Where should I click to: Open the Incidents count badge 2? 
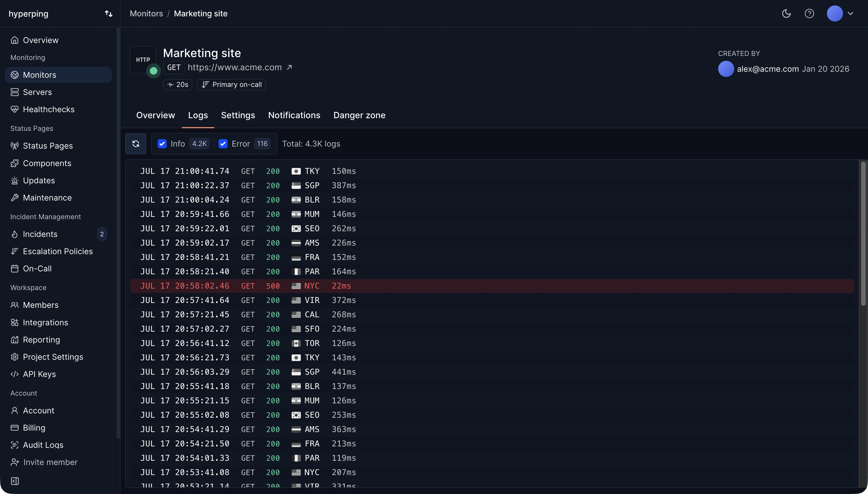click(x=102, y=234)
